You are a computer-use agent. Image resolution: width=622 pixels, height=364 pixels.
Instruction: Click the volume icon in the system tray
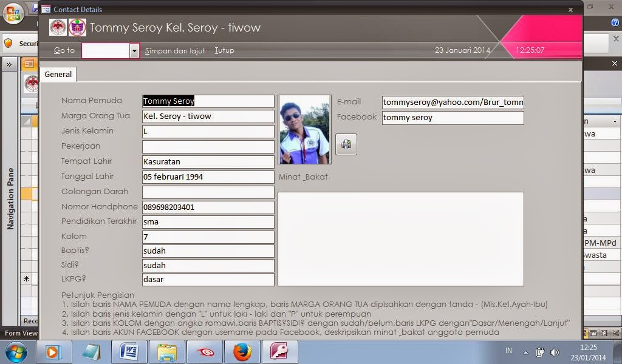[x=555, y=352]
